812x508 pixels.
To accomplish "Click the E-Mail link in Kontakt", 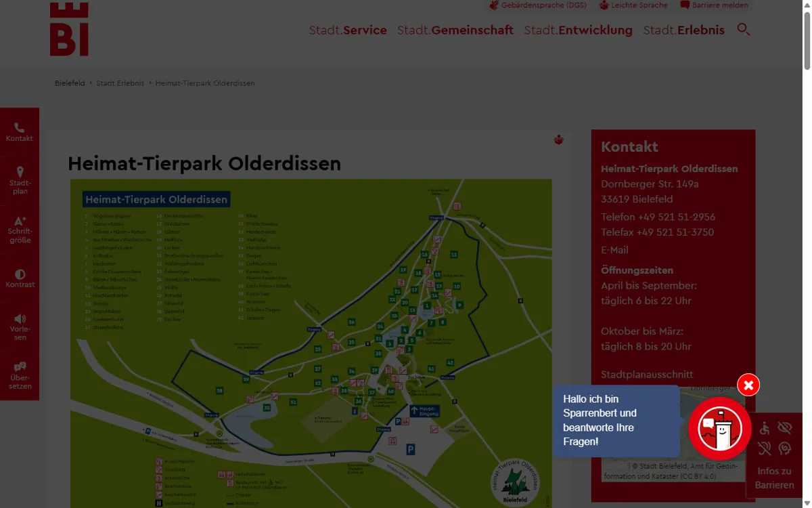I will (x=614, y=250).
